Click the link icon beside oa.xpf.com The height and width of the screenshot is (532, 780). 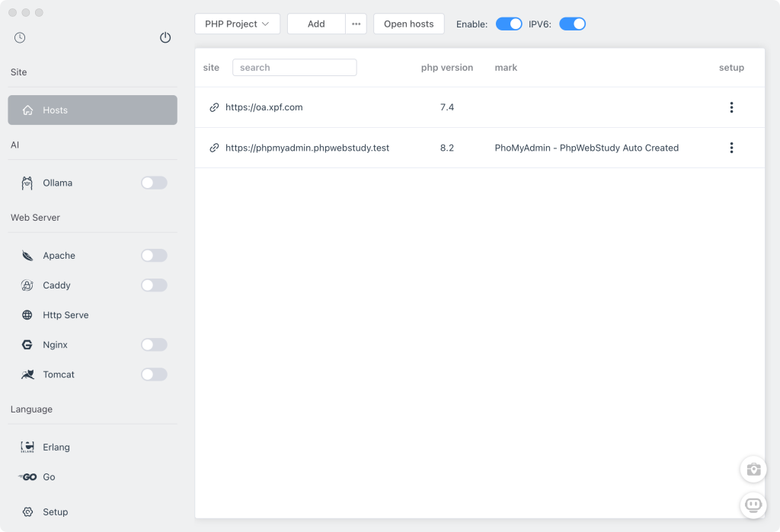(x=214, y=107)
